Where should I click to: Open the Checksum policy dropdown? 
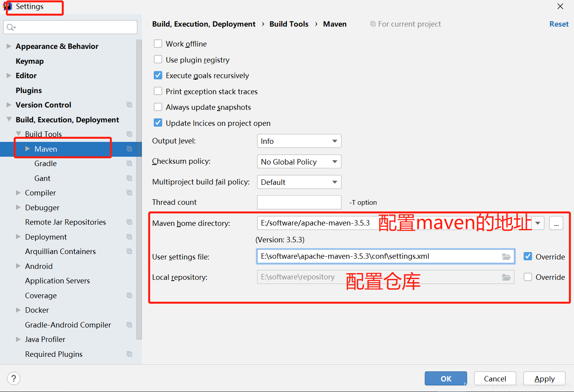[299, 161]
